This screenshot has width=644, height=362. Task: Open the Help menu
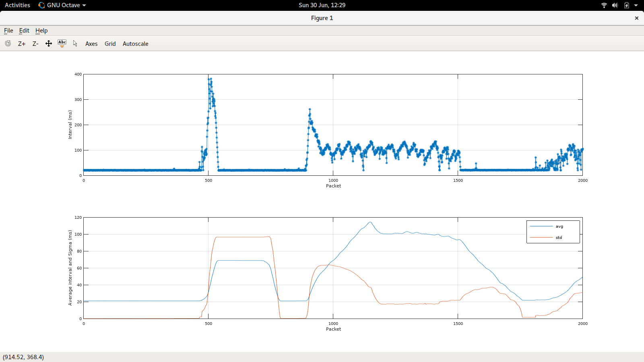41,31
